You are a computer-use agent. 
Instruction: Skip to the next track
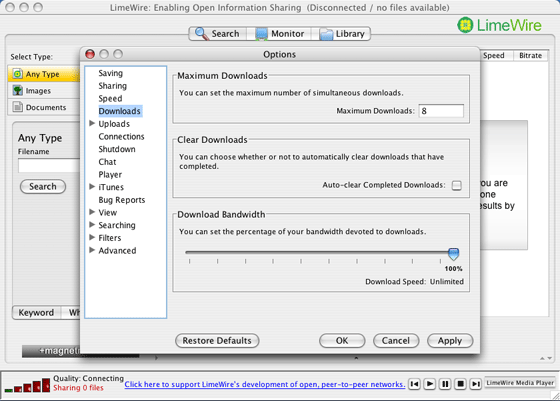pyautogui.click(x=476, y=384)
